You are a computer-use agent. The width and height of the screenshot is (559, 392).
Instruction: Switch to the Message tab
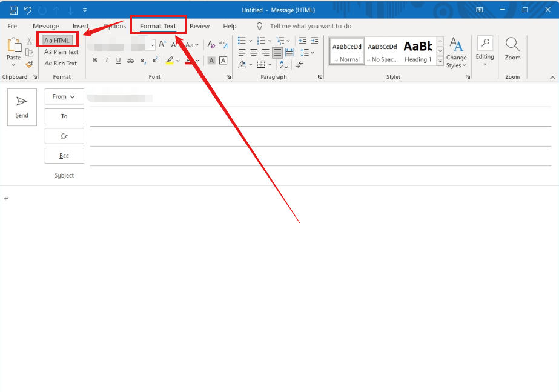(x=45, y=26)
